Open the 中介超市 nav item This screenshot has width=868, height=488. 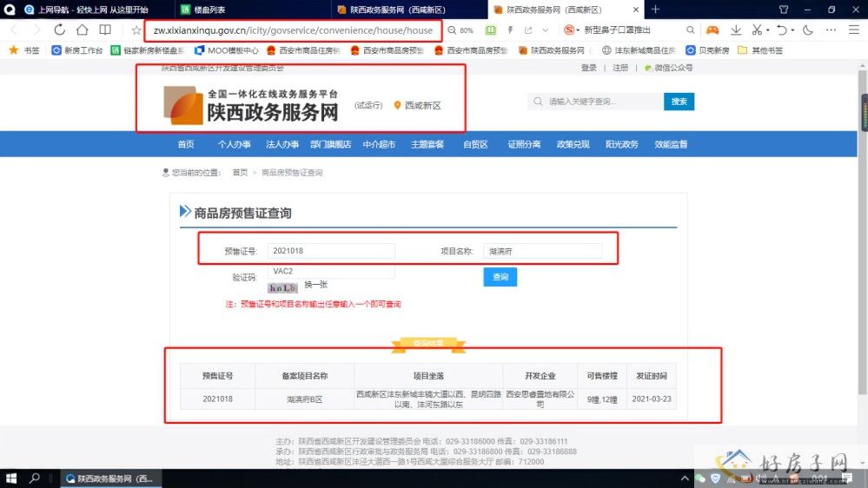click(379, 144)
